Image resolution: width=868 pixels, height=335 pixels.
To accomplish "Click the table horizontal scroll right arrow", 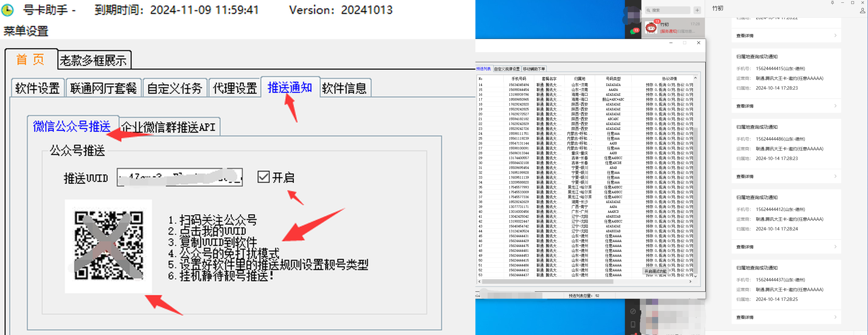I will tap(690, 281).
